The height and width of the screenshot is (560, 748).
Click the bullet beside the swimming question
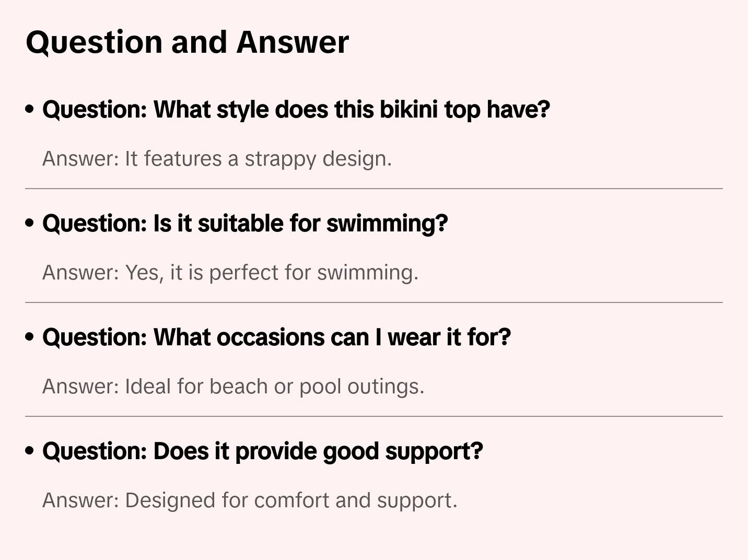pyautogui.click(x=30, y=223)
